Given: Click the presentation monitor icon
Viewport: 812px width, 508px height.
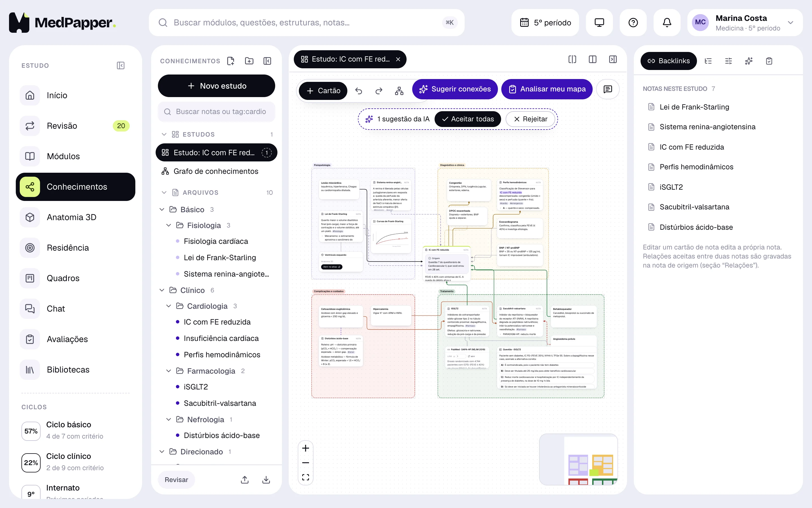Looking at the screenshot, I should [599, 23].
